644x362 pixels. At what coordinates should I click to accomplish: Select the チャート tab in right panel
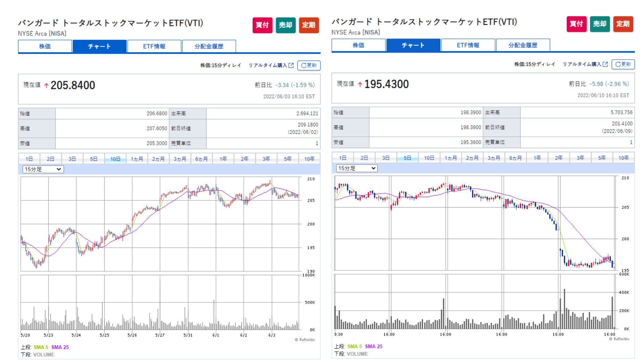pyautogui.click(x=413, y=45)
